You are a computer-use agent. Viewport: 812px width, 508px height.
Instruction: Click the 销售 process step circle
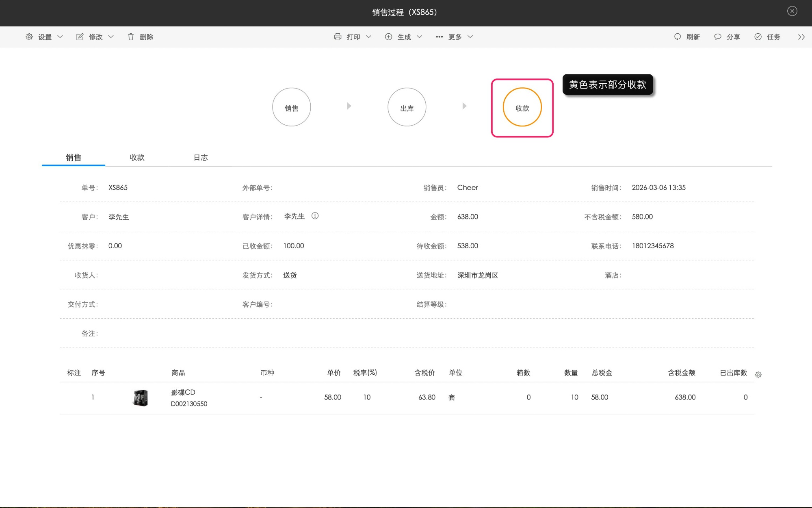(291, 107)
